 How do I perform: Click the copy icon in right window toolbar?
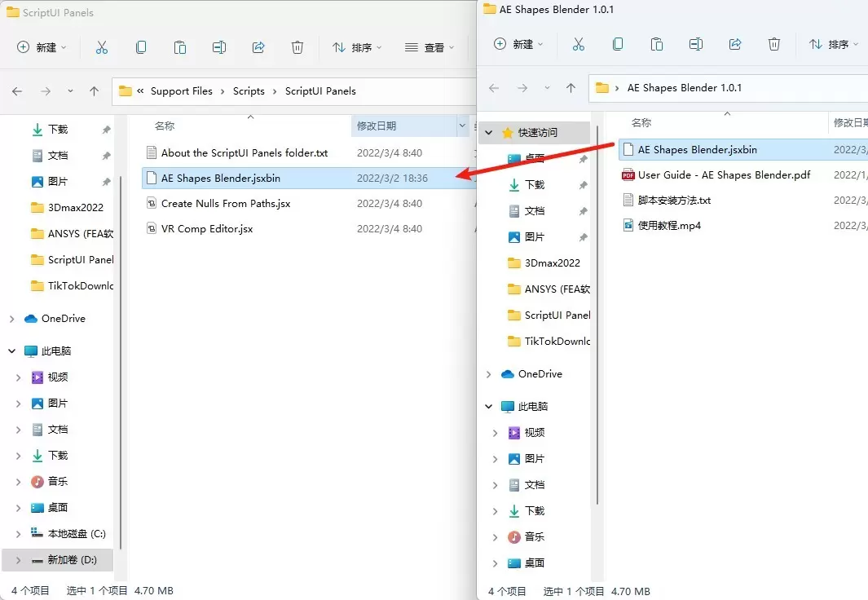click(618, 44)
